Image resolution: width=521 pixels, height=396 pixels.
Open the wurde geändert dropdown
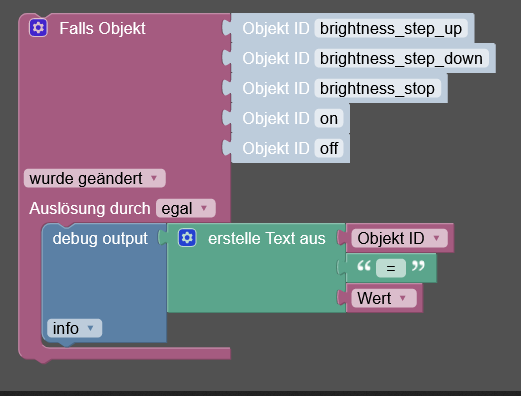[x=95, y=178]
